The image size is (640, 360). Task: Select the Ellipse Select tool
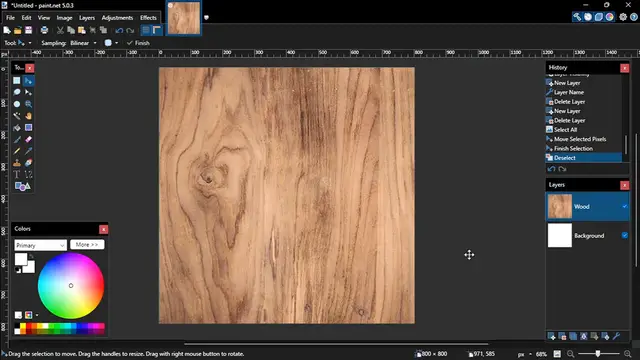[17, 104]
